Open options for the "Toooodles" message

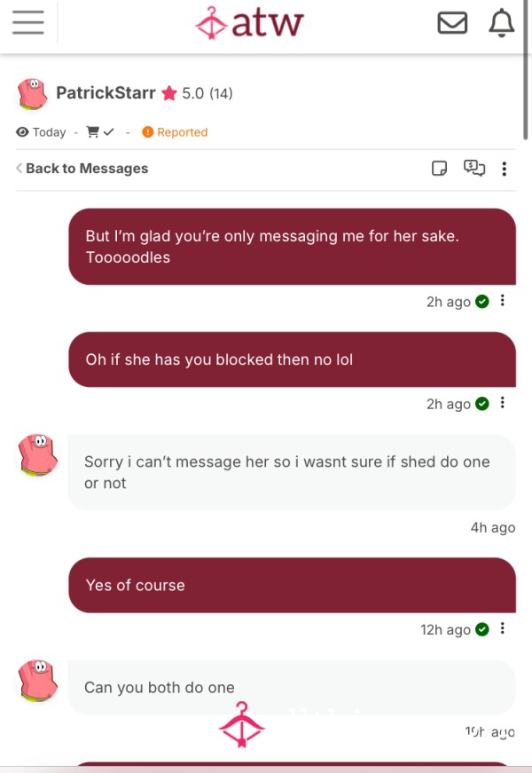[503, 300]
